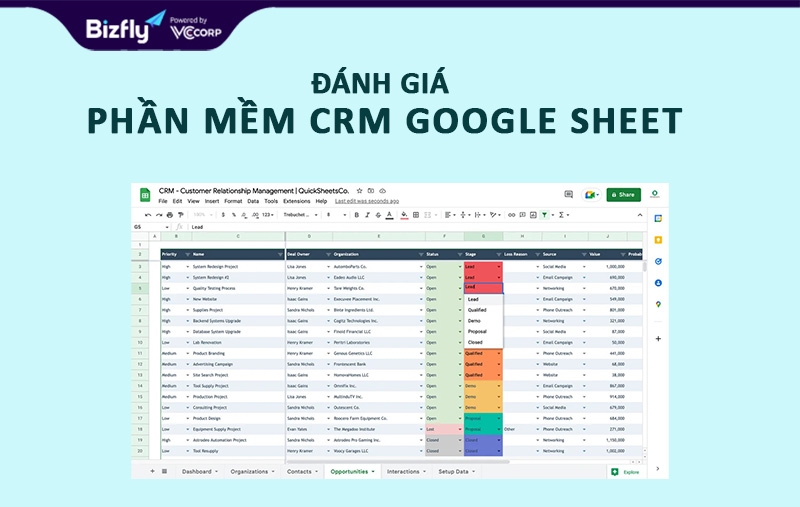Star the spreadsheet title
The image size is (800, 507).
pyautogui.click(x=360, y=190)
